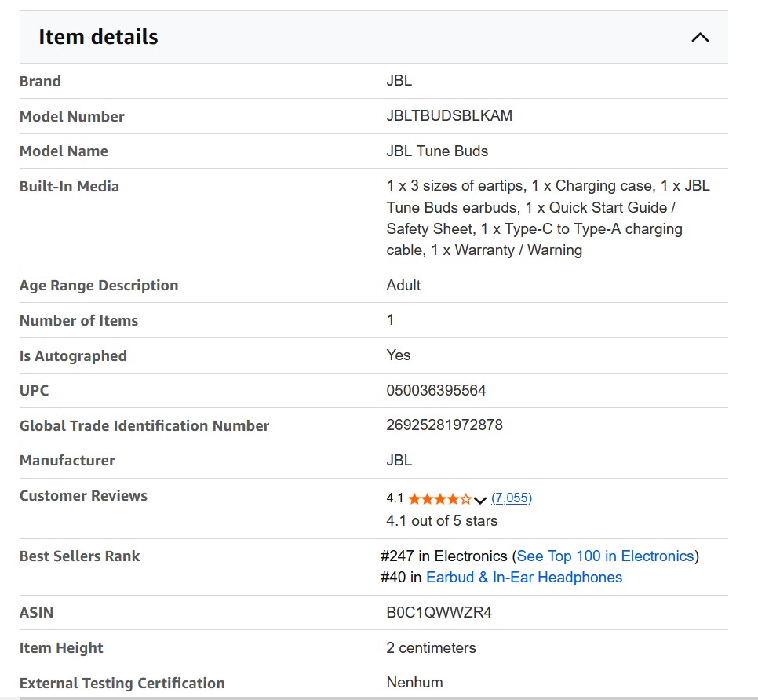Click the Best Sellers Rank label

(x=79, y=556)
